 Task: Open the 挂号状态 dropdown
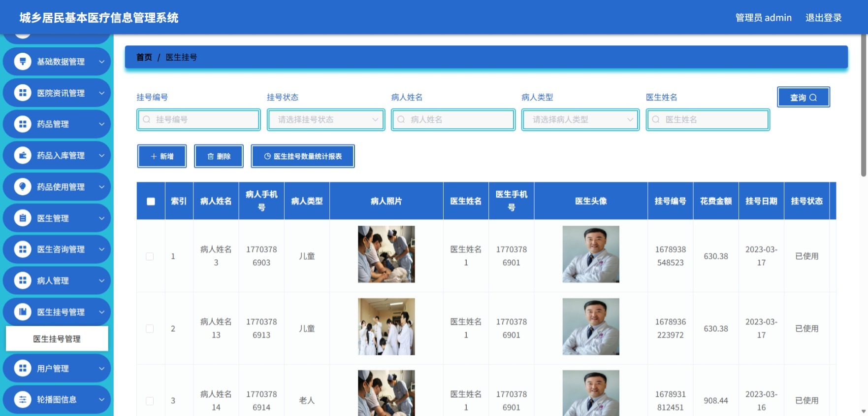point(326,120)
